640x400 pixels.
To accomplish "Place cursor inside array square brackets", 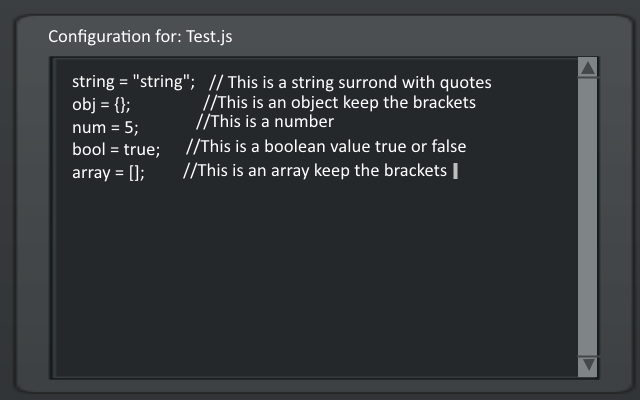I will point(136,172).
